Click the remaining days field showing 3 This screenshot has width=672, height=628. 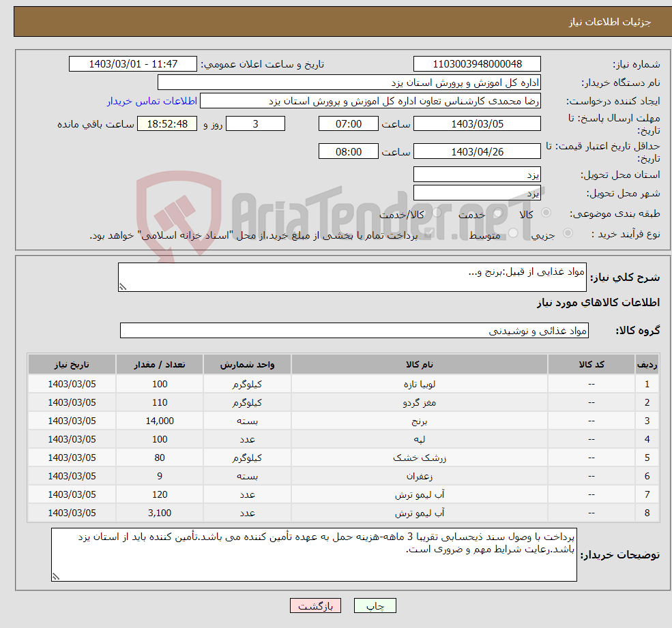255,124
